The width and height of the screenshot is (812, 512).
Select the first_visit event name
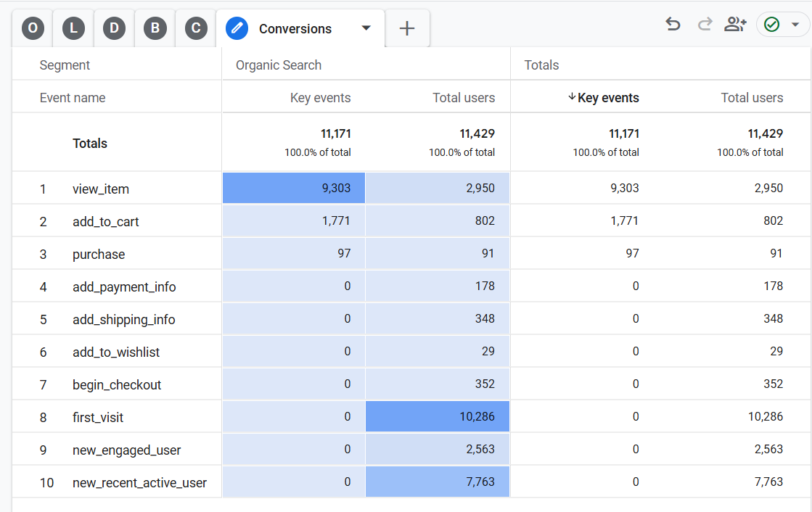[x=98, y=417]
